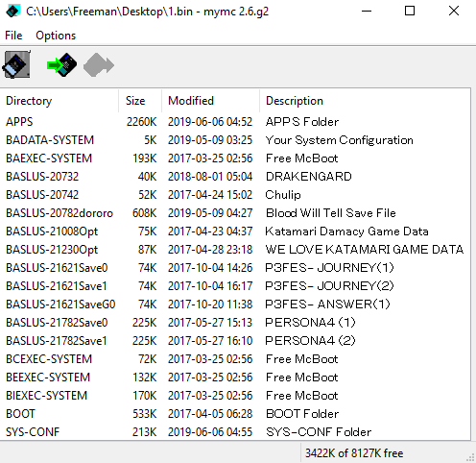Select the P3FES- JOURNEY(1) save

point(235,268)
